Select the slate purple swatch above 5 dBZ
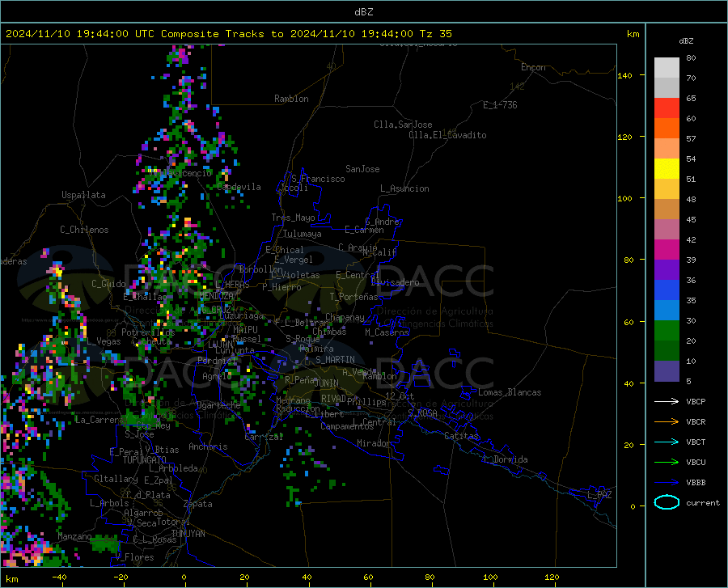This screenshot has width=728, height=588. (x=667, y=371)
